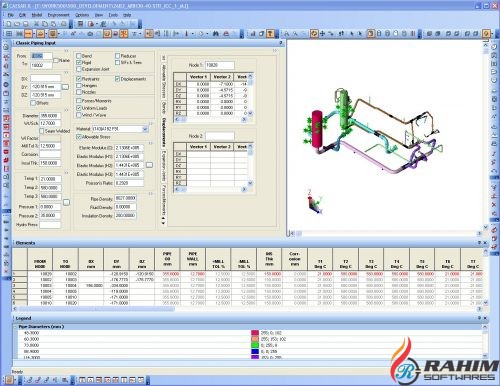The width and height of the screenshot is (500, 386).
Task: Click the browse button next to DY field
Action: (65, 87)
